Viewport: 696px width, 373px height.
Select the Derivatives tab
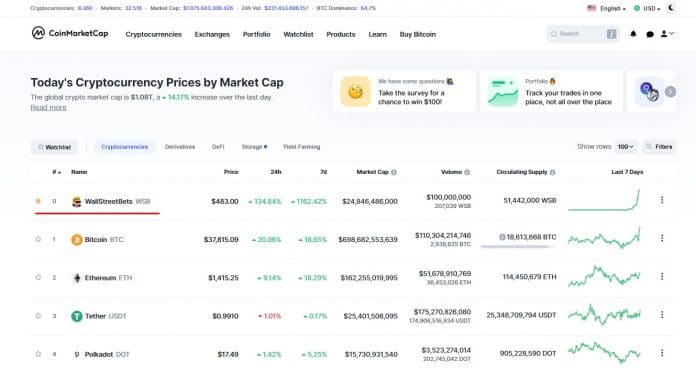click(180, 147)
